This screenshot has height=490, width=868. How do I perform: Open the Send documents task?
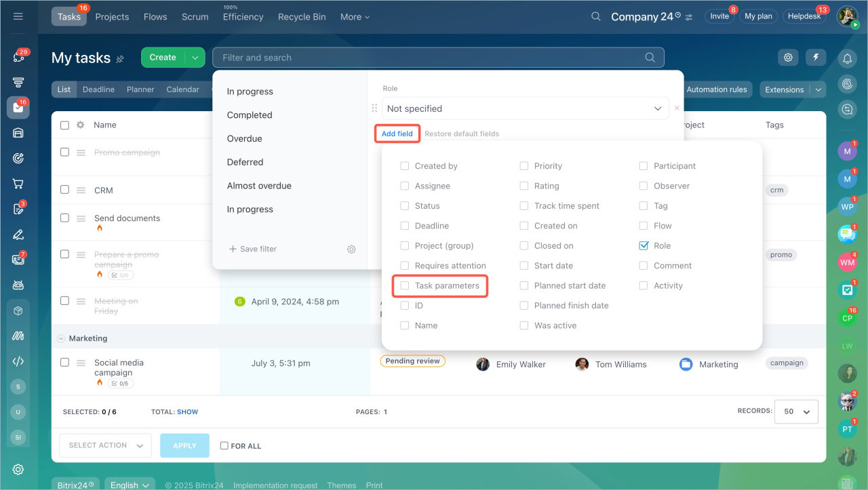click(127, 218)
